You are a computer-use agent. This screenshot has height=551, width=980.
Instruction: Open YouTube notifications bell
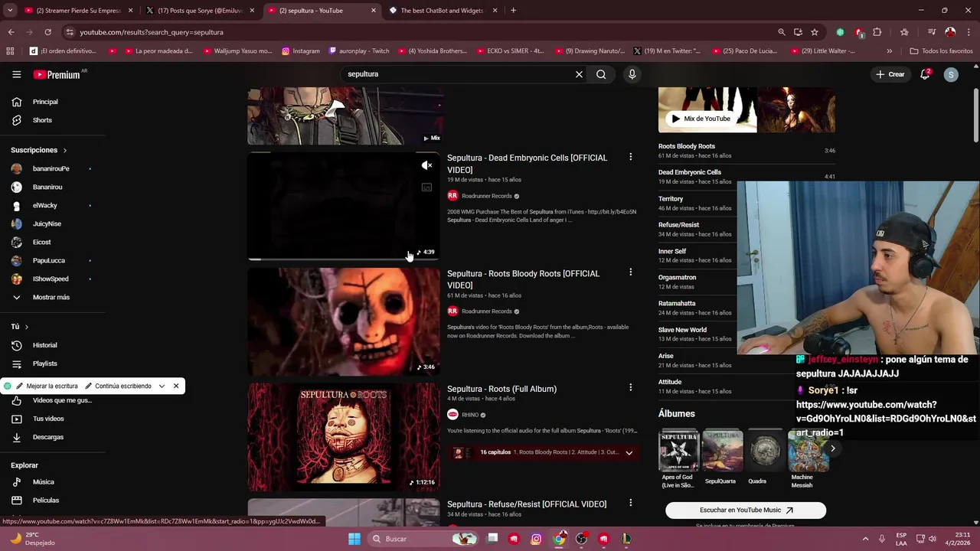click(x=925, y=74)
